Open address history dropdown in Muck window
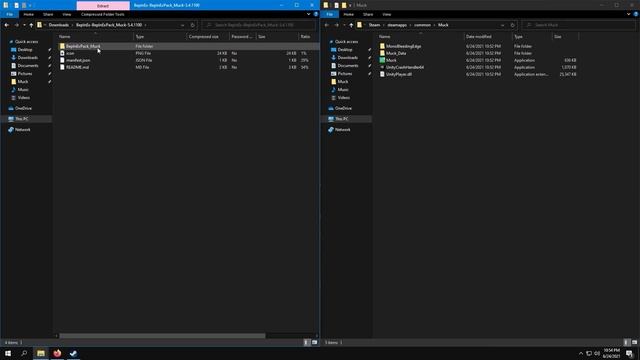 click(502, 25)
